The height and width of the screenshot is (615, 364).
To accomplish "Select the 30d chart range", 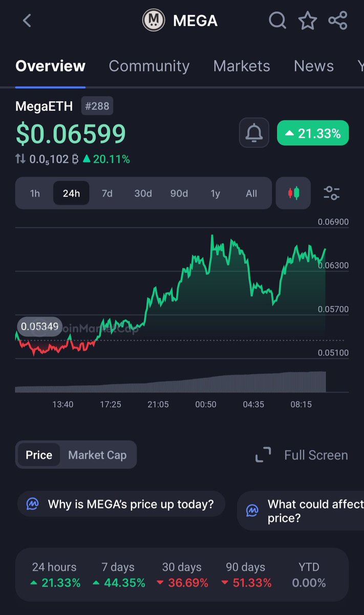I will point(143,193).
